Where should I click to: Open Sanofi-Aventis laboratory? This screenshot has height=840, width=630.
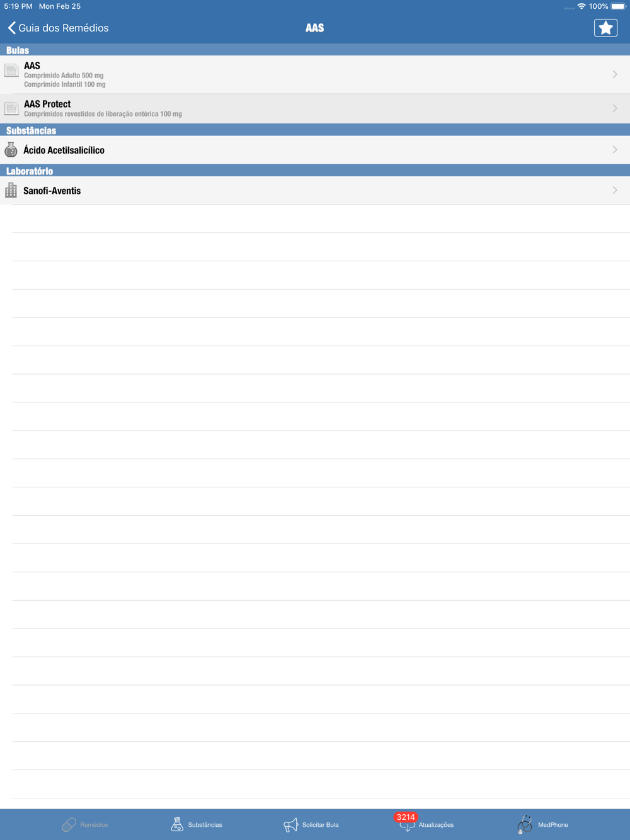click(x=315, y=190)
